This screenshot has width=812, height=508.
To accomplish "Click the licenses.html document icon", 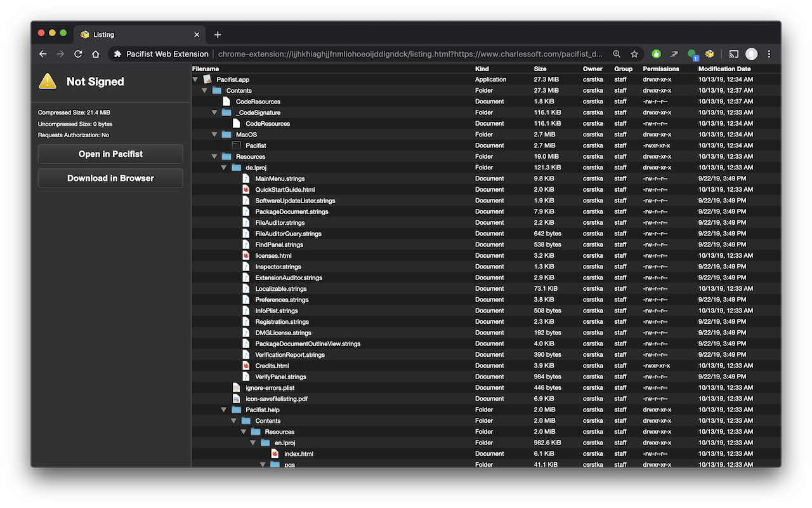I will tap(246, 255).
